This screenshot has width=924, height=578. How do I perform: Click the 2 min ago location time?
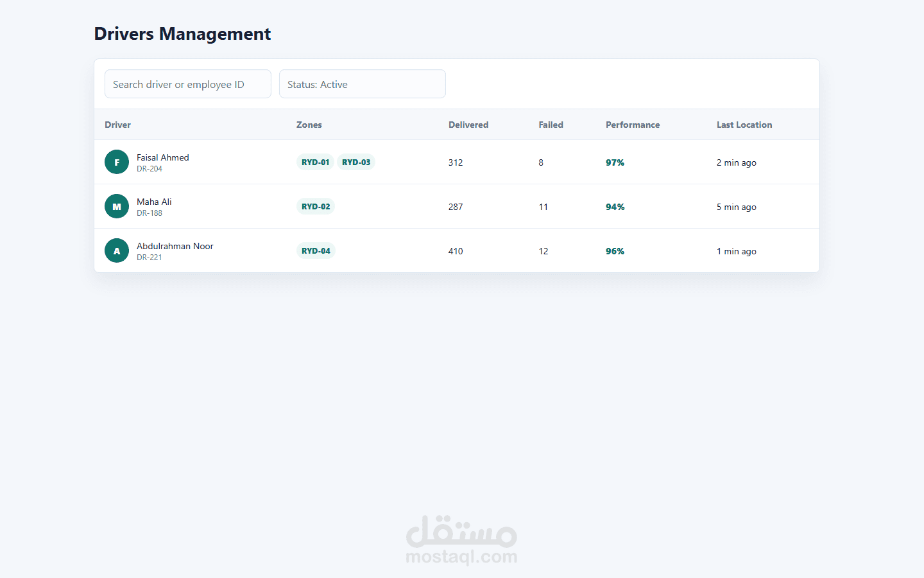click(x=737, y=162)
